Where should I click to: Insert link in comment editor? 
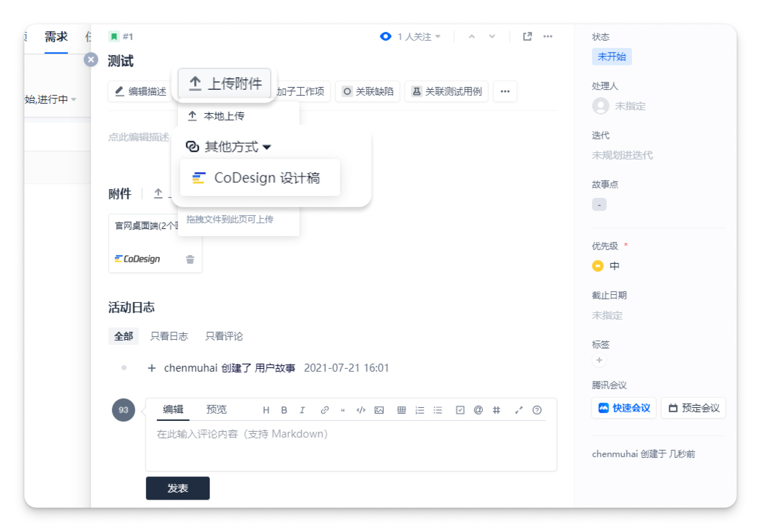324,410
